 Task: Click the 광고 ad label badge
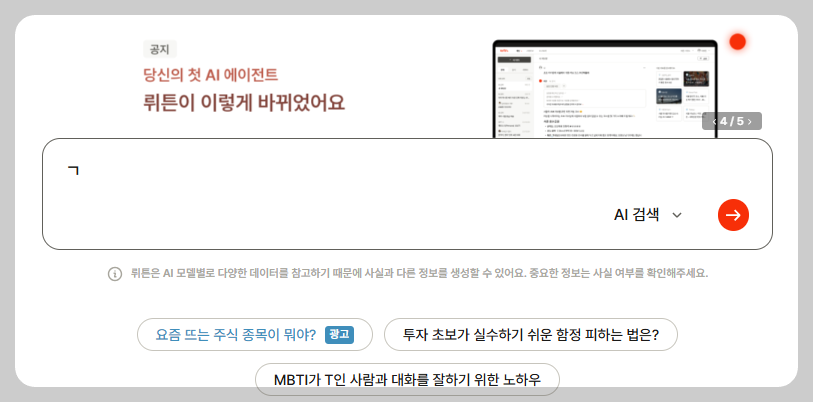(339, 335)
